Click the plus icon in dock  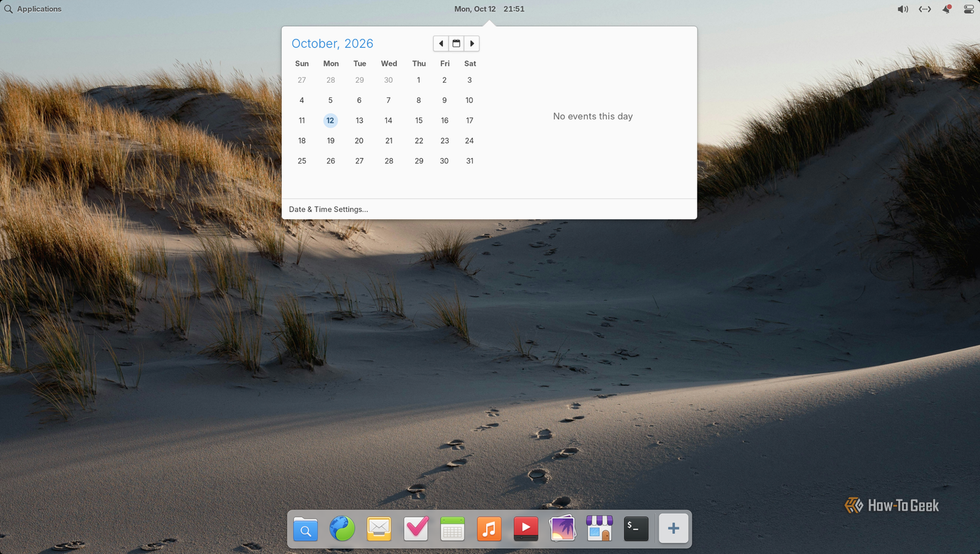pyautogui.click(x=673, y=528)
